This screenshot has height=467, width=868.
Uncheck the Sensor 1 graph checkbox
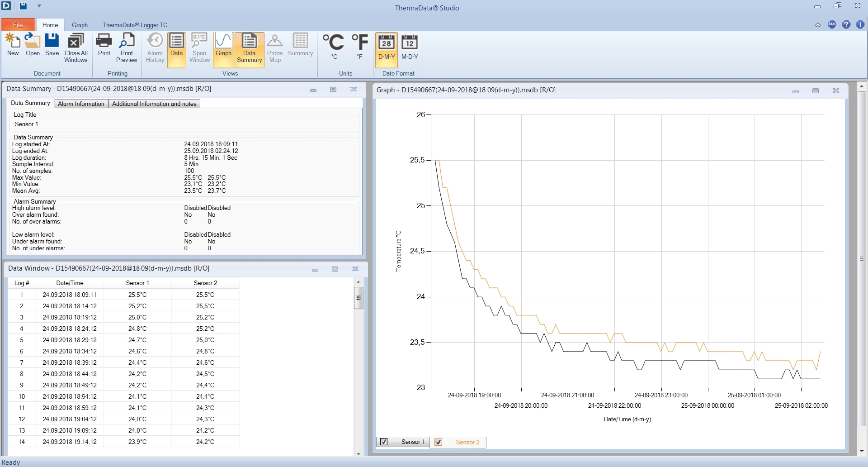pyautogui.click(x=384, y=442)
